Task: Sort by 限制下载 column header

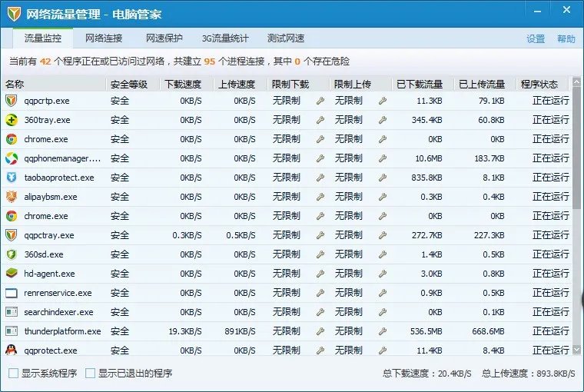Action: pyautogui.click(x=298, y=85)
